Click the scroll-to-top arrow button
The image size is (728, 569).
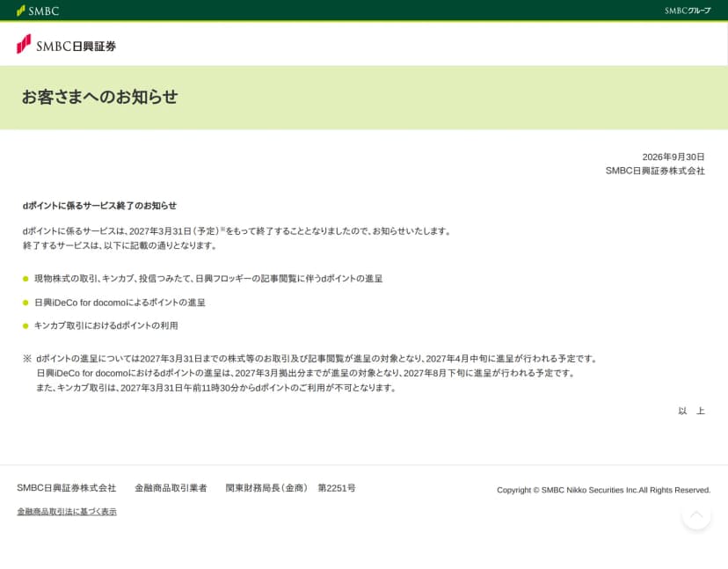click(696, 514)
